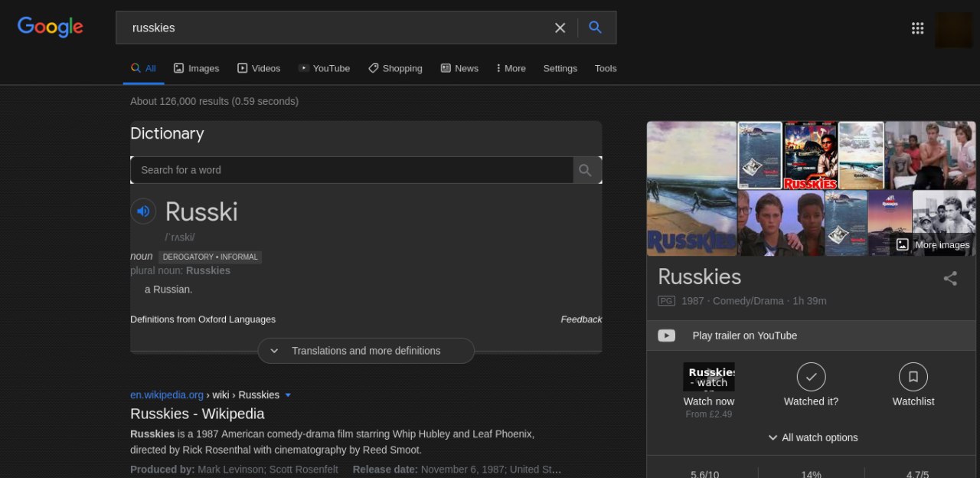Switch to the Images tab
980x478 pixels.
(x=196, y=68)
